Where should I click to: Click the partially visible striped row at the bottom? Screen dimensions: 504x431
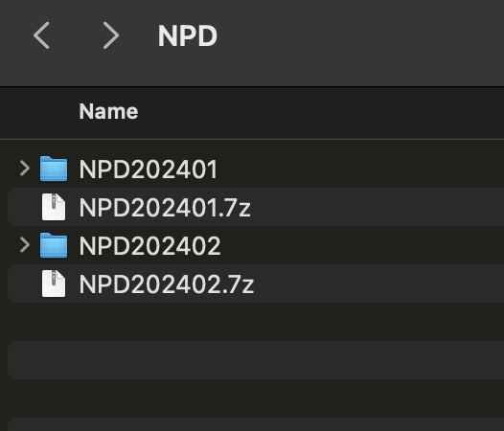click(x=256, y=424)
